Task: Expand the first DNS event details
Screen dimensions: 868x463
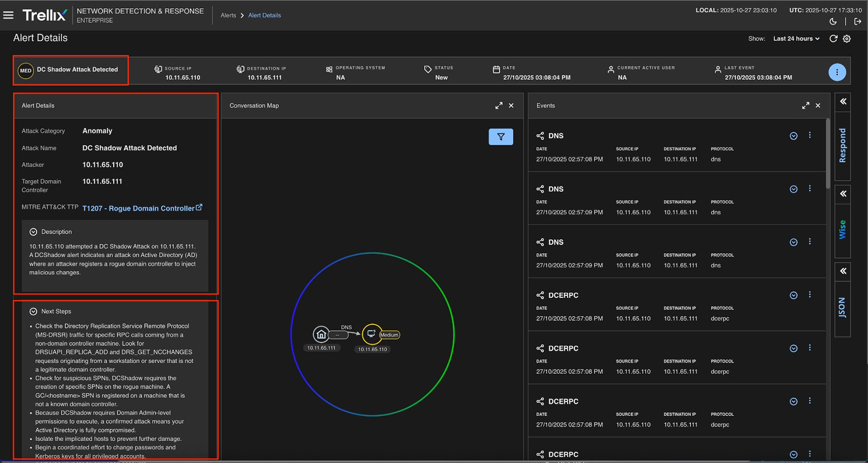Action: [793, 136]
